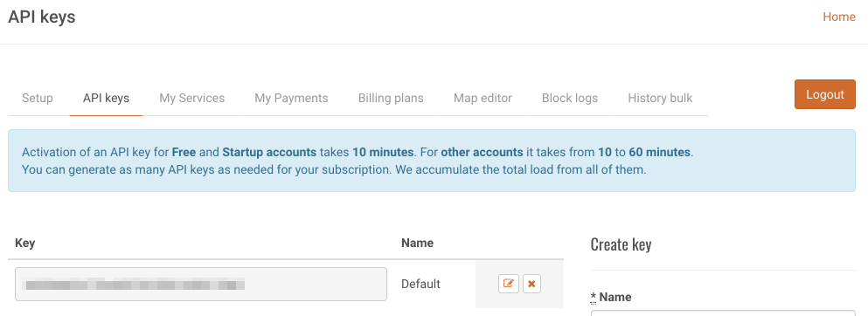
Task: Click the blue activation info banner
Action: coord(432,161)
